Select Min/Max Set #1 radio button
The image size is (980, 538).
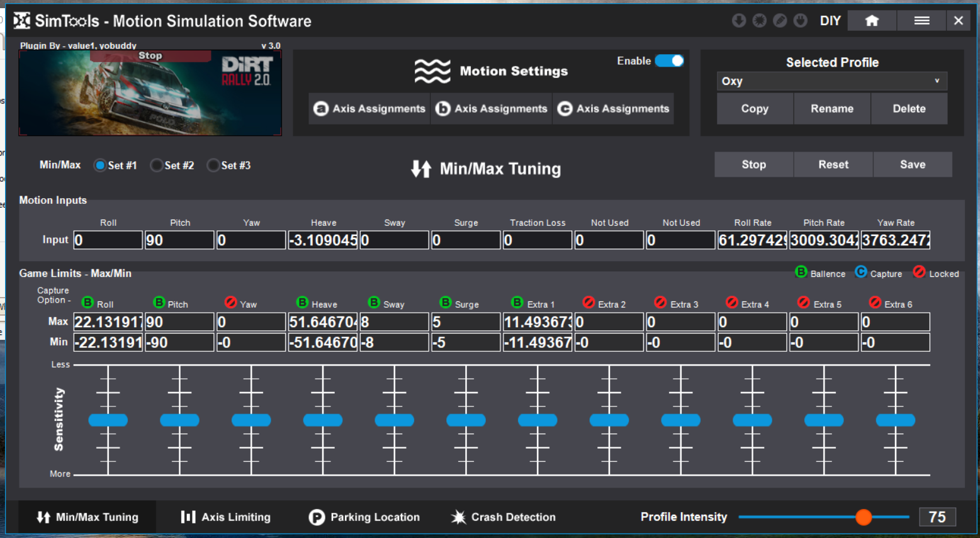(x=99, y=165)
